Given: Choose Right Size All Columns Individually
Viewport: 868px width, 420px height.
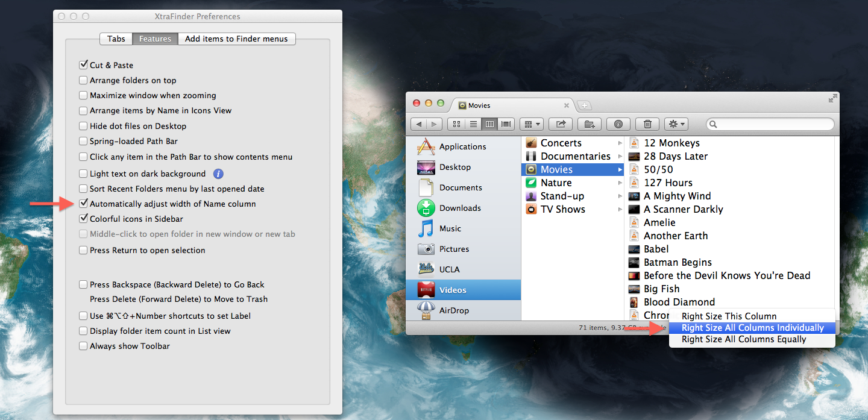Looking at the screenshot, I should pos(752,328).
